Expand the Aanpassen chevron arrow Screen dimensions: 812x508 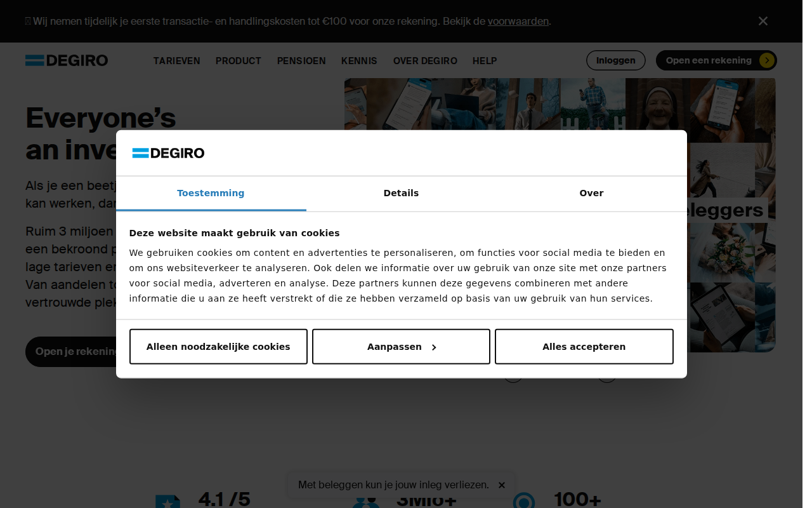[434, 347]
